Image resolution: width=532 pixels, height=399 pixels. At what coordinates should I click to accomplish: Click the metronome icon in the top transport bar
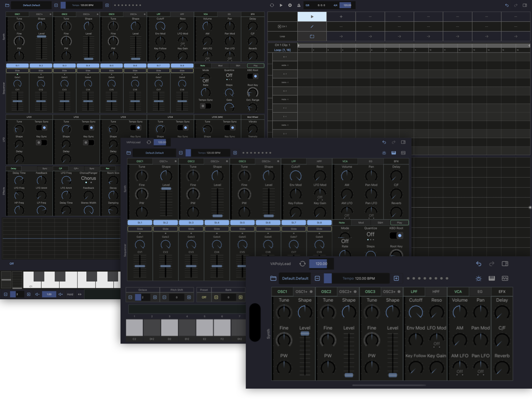click(x=298, y=5)
